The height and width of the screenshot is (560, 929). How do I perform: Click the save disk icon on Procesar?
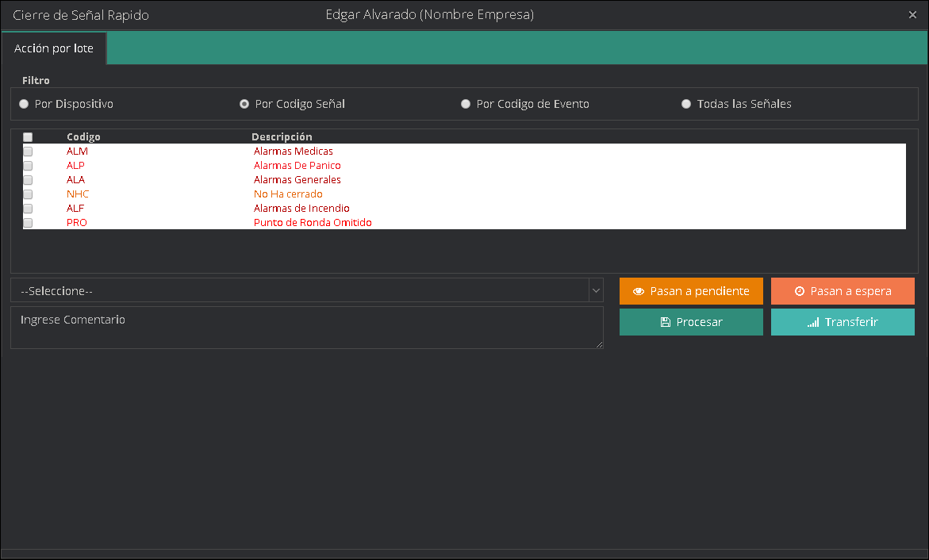tap(665, 322)
